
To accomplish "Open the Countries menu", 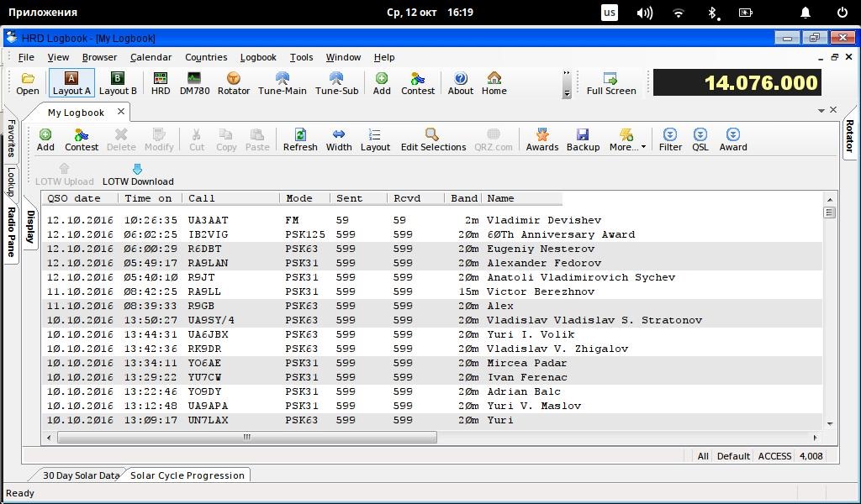I will tap(206, 57).
